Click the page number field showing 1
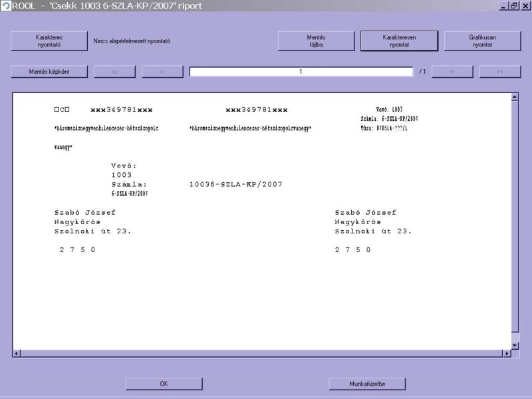532x399 pixels. [x=301, y=72]
